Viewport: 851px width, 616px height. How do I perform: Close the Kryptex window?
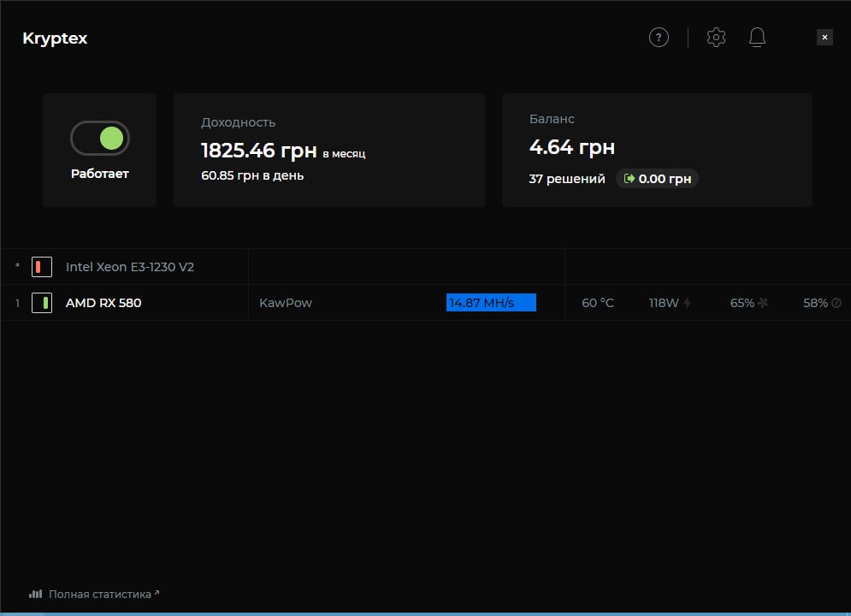824,38
